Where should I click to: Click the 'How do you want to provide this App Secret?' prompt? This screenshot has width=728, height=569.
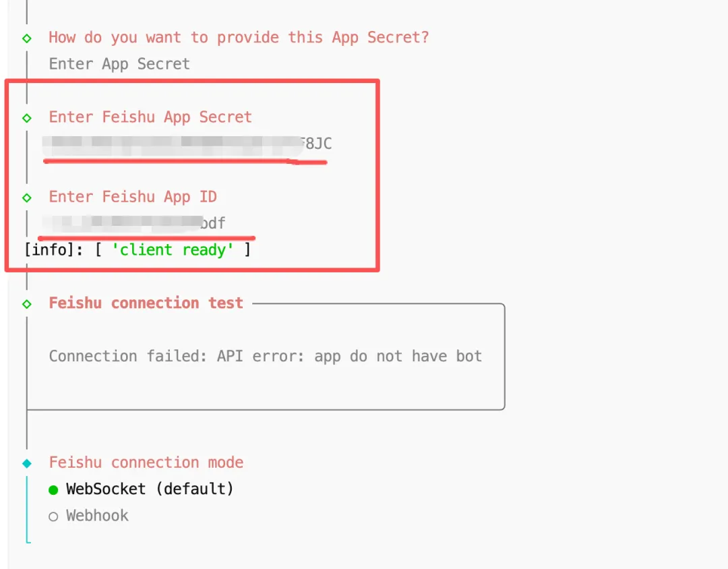coord(239,37)
